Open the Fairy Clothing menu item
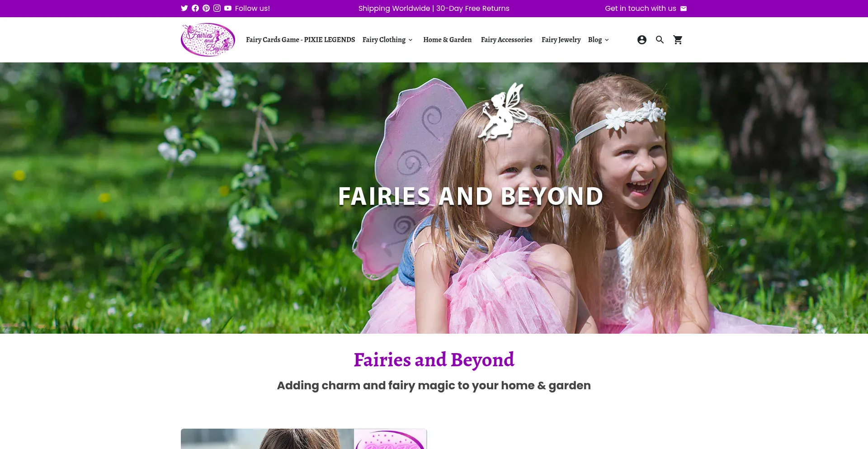The image size is (868, 449). [384, 40]
